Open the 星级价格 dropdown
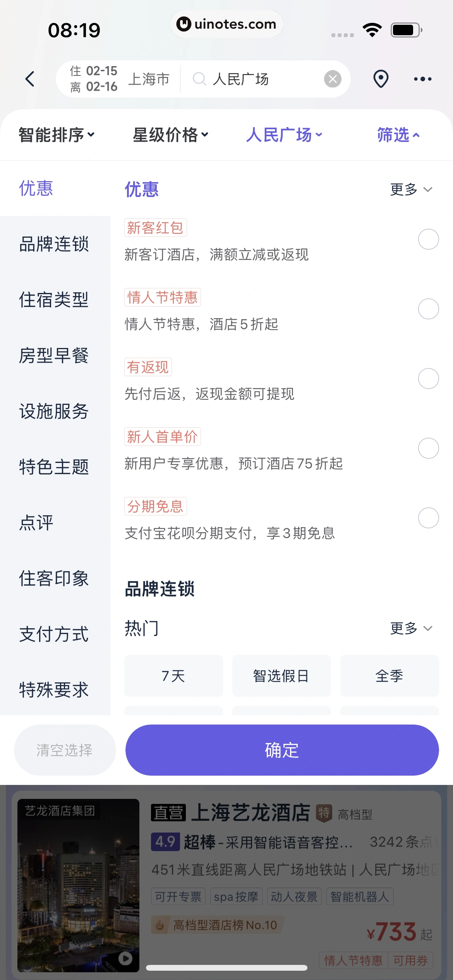The image size is (453, 980). pos(170,135)
